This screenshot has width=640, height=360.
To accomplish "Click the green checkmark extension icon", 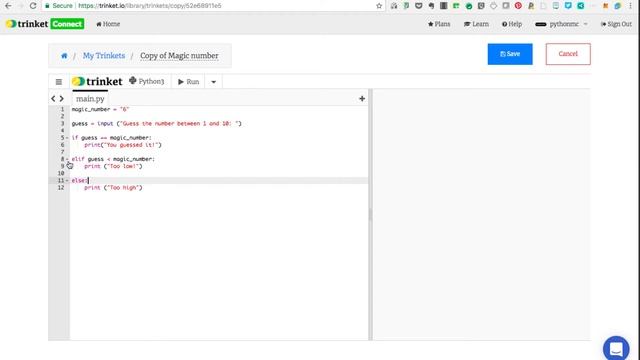I will tap(469, 6).
